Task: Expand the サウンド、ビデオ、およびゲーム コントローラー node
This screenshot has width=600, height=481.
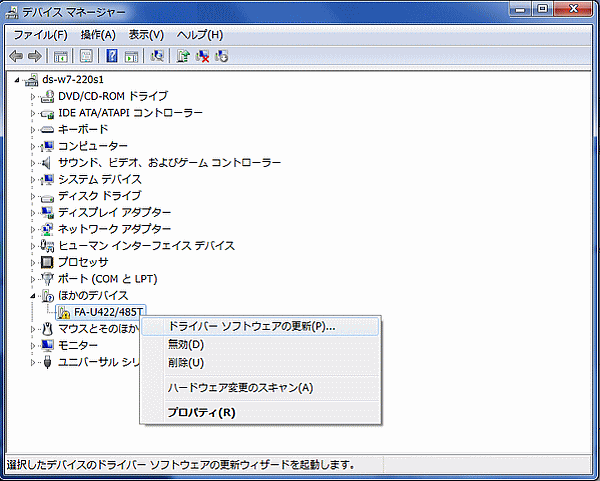Action: click(x=33, y=163)
